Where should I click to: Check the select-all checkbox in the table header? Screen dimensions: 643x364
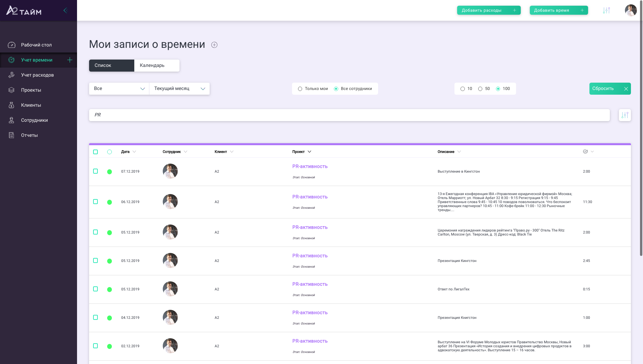[95, 152]
